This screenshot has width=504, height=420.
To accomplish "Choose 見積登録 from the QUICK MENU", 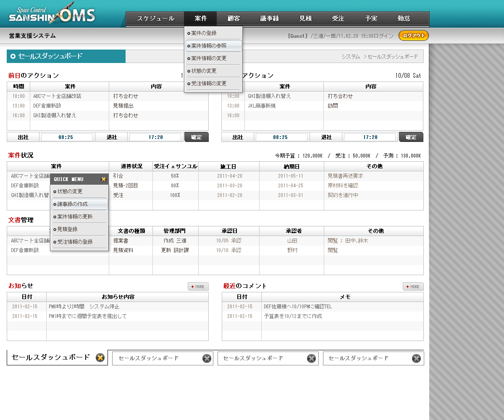I will (x=79, y=229).
